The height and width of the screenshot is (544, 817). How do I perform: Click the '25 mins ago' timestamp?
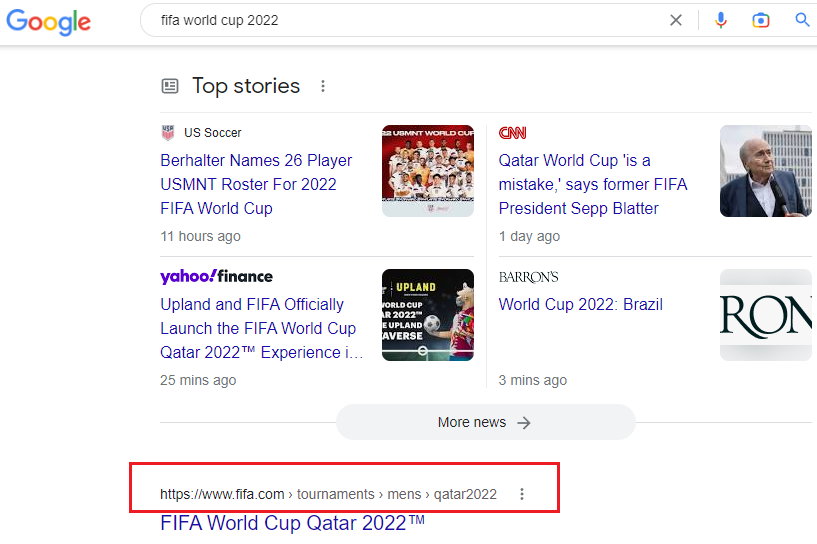[x=198, y=380]
